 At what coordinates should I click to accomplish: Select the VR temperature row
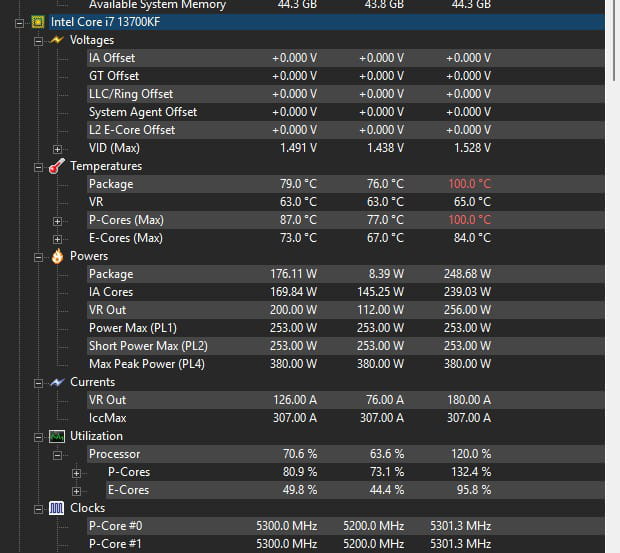346,202
